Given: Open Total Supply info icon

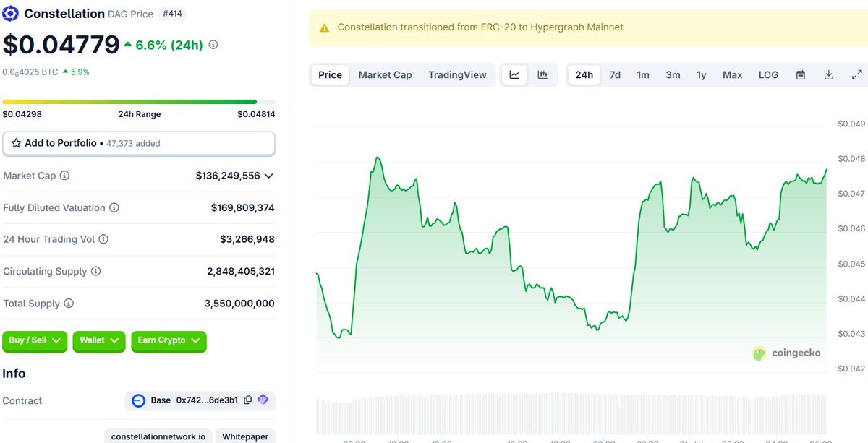Looking at the screenshot, I should point(69,304).
